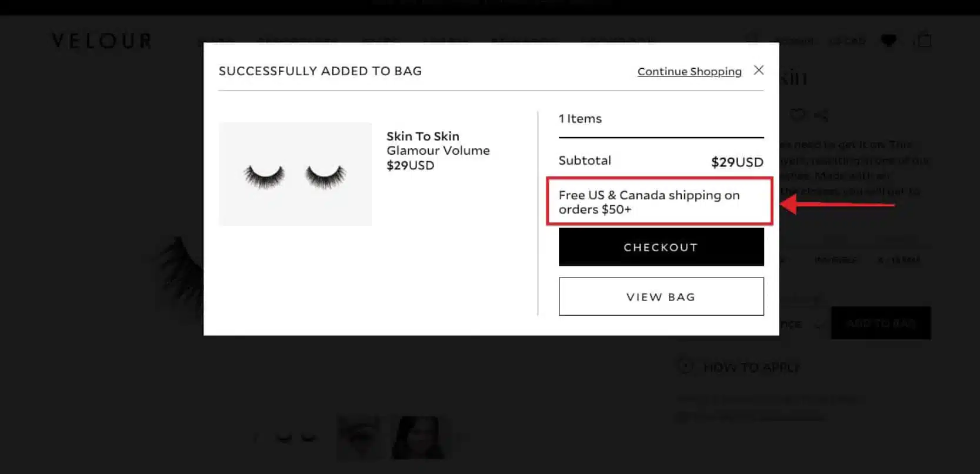The image size is (980, 474).
Task: Click the HOW TO APPLY label
Action: tap(752, 368)
